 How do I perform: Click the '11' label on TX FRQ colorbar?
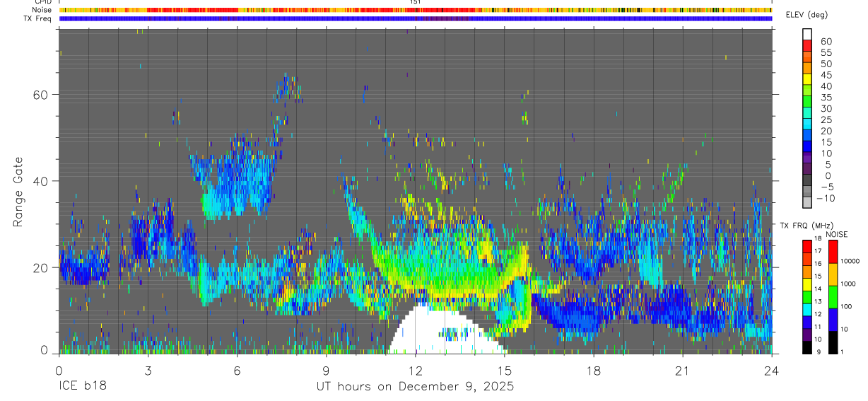tap(819, 327)
